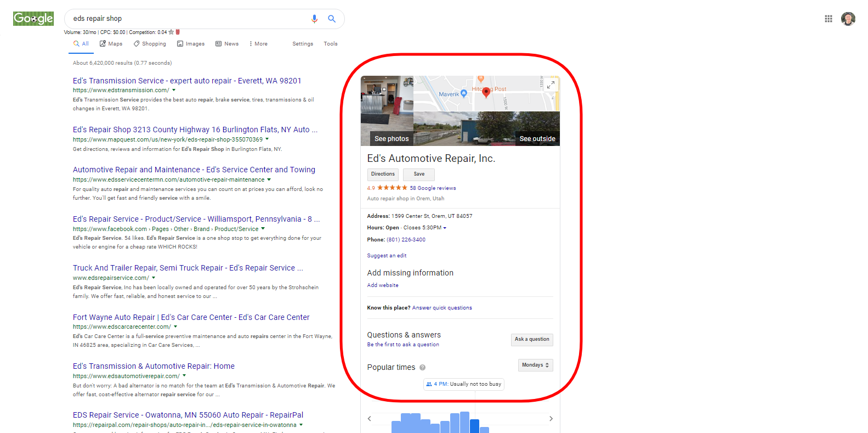Open Fort Wayne Auto Repair result
Screen dimensions: 868x433
(191, 317)
